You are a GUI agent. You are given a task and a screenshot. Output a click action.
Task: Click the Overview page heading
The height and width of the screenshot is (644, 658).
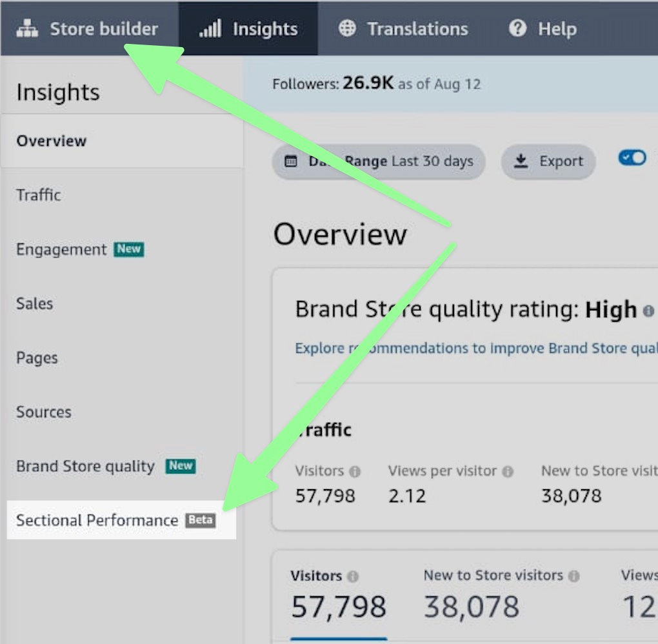pyautogui.click(x=340, y=234)
